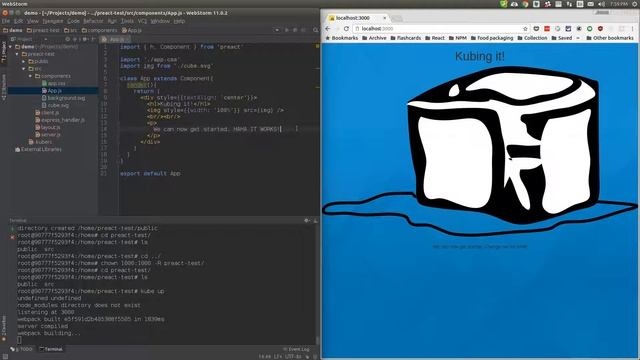The height and width of the screenshot is (360, 640).
Task: Open the Edit menu
Action: point(18,21)
